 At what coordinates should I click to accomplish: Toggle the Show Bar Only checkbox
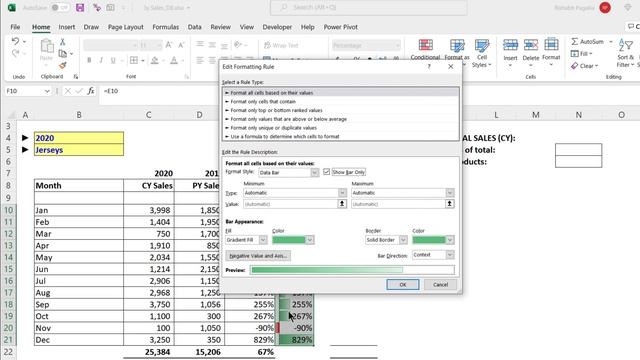327,172
